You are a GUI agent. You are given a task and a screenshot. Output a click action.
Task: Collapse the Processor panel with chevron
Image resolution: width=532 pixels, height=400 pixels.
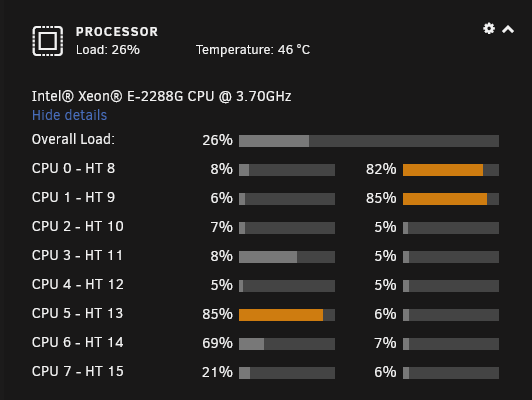pos(508,29)
